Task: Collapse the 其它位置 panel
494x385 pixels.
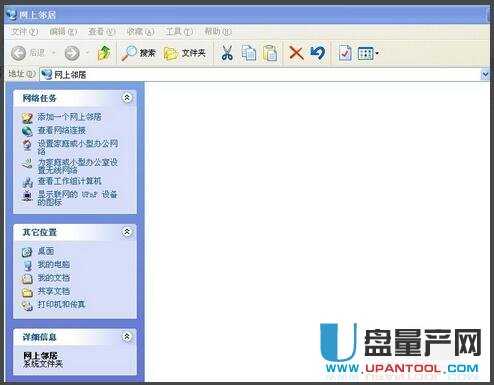Action: point(127,232)
